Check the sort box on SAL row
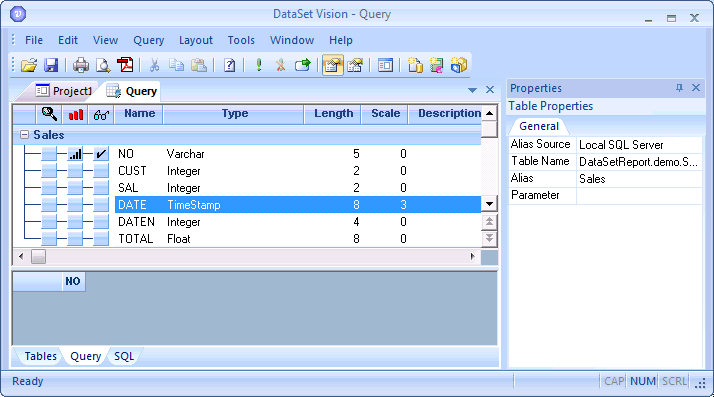714x397 pixels. [75, 188]
